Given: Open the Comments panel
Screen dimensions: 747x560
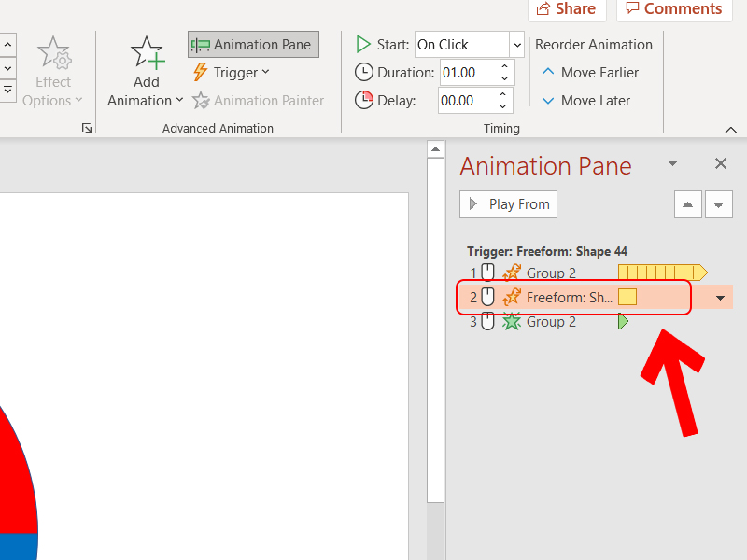Looking at the screenshot, I should (x=673, y=9).
